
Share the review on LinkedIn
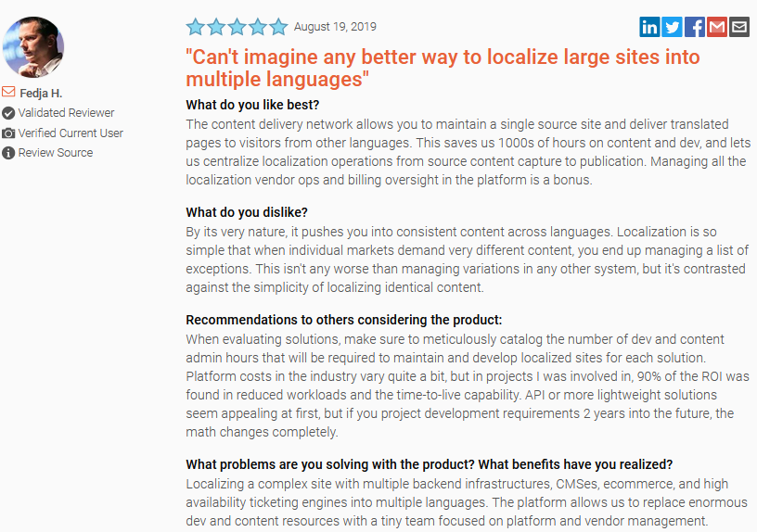tap(649, 27)
